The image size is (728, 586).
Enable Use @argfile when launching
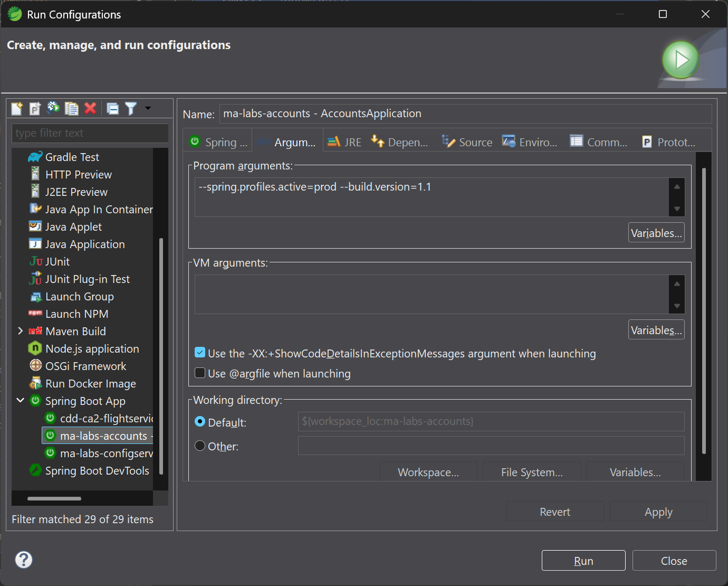[x=200, y=373]
